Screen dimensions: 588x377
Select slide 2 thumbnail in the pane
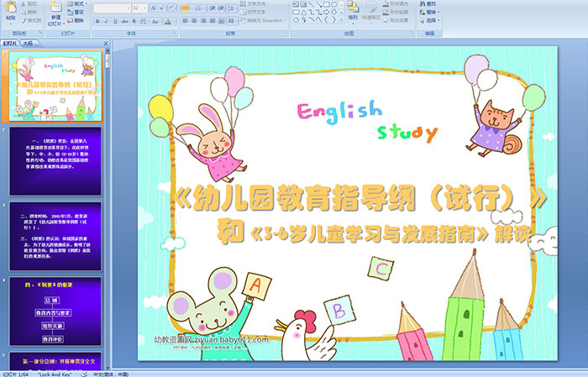(x=55, y=161)
